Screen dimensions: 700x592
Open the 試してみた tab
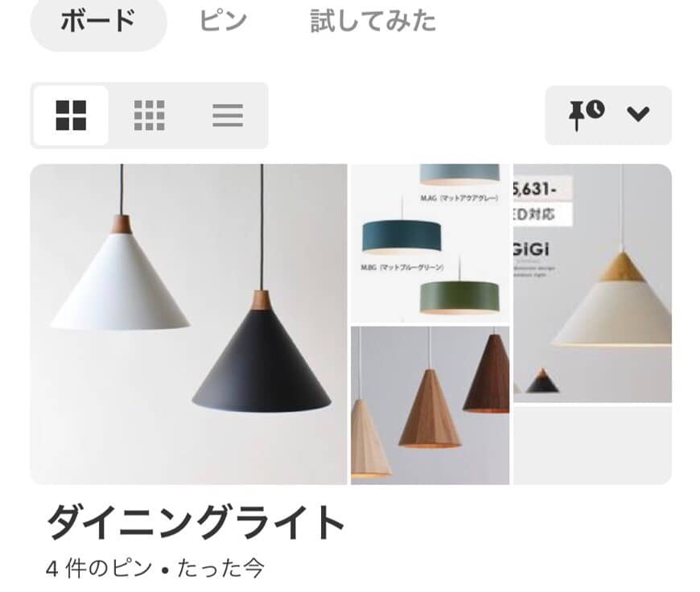pos(373,21)
